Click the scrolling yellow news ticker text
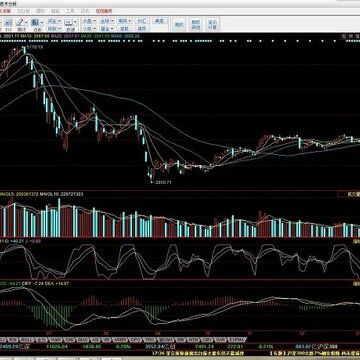 [198, 353]
